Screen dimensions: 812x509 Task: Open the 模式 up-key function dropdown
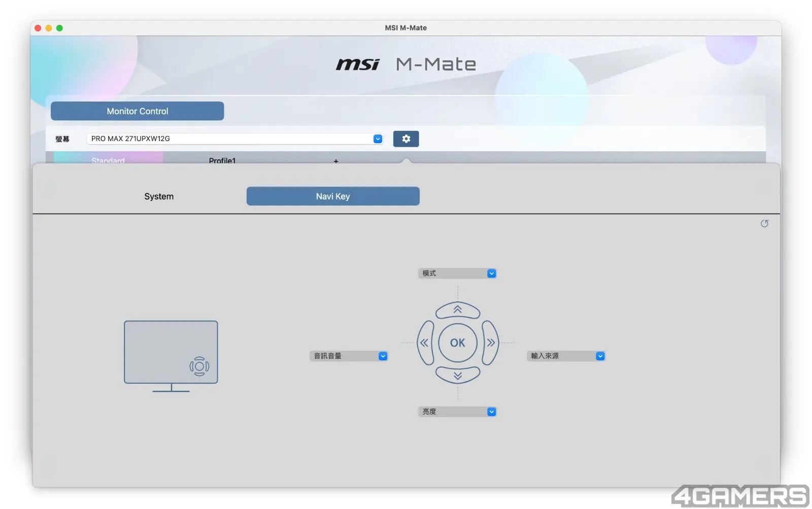pos(457,273)
